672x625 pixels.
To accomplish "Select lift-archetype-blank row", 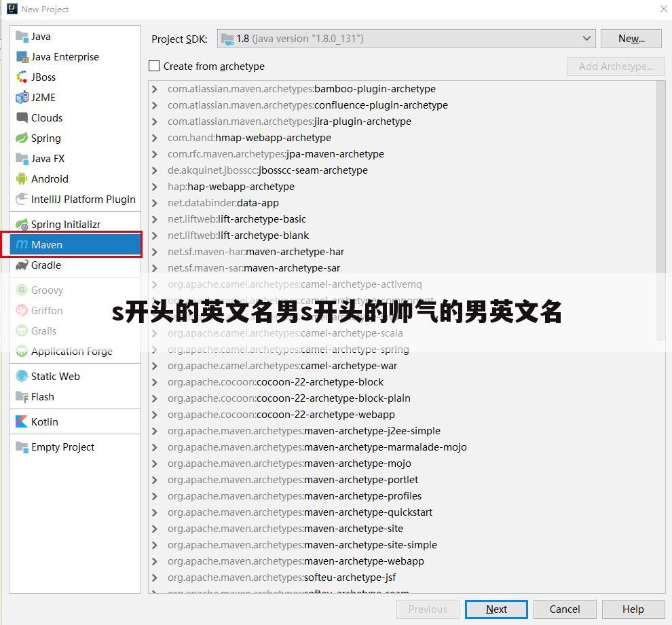I will [402, 235].
